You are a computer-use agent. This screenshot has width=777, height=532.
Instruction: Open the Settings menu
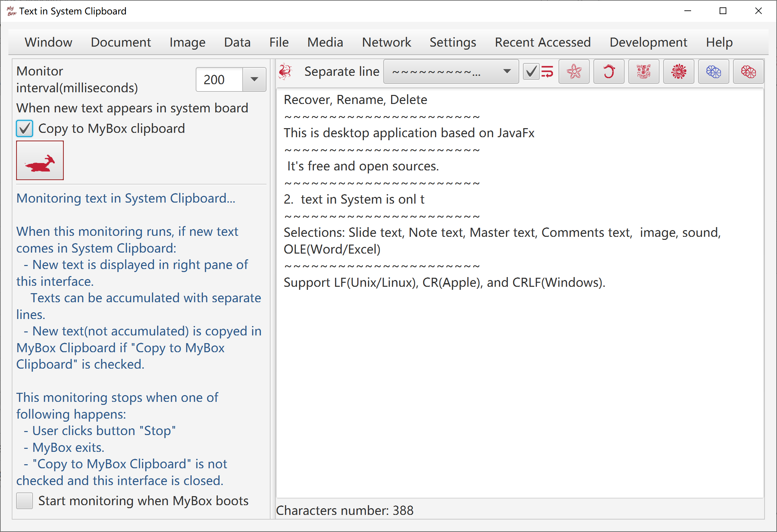click(x=453, y=42)
